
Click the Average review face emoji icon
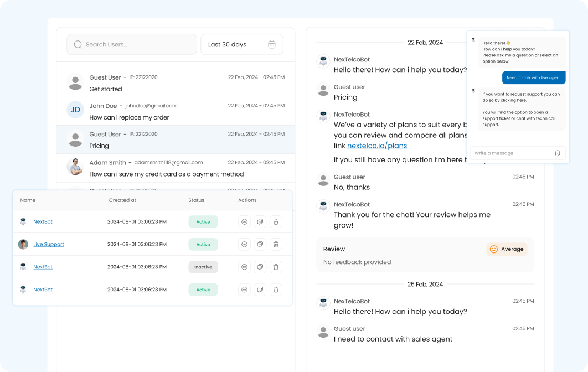coord(493,249)
